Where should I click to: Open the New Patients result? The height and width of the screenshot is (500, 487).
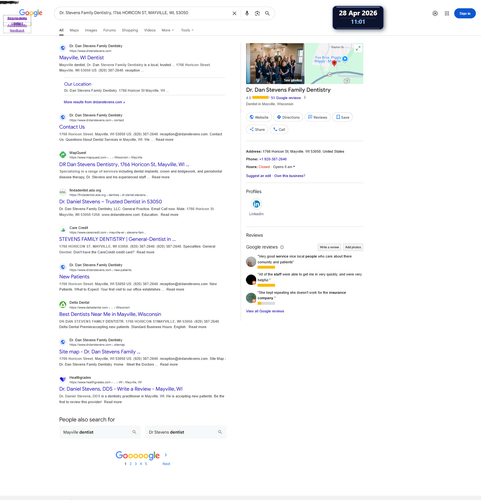[x=74, y=277]
